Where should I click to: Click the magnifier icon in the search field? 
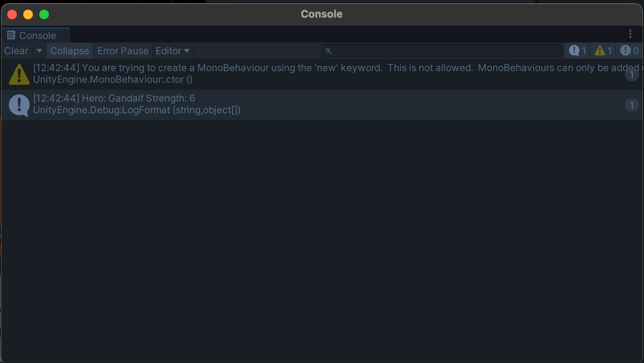(328, 51)
